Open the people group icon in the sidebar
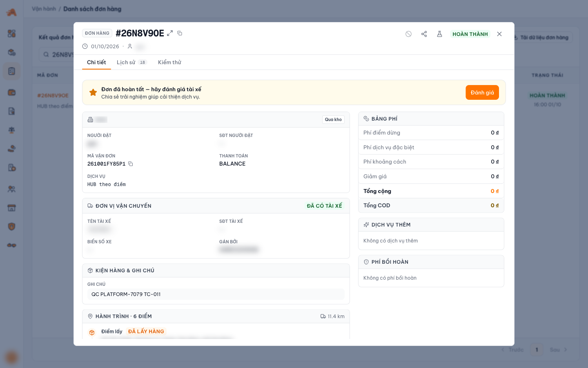The image size is (588, 368). pyautogui.click(x=11, y=189)
